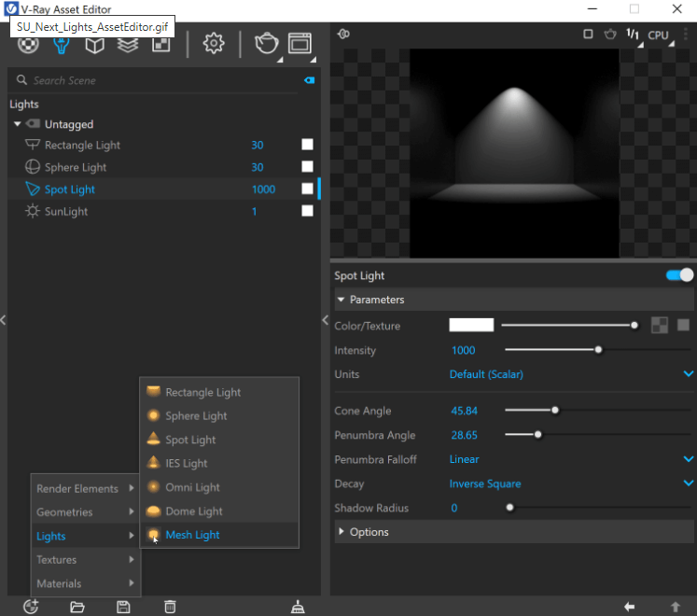
Task: Choose Dome Light from the submenu
Action: click(219, 511)
